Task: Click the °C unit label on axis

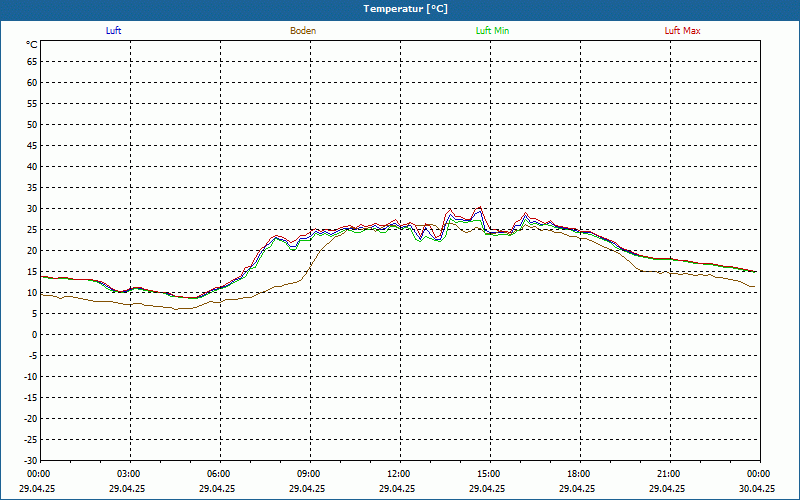Action: pyautogui.click(x=32, y=45)
